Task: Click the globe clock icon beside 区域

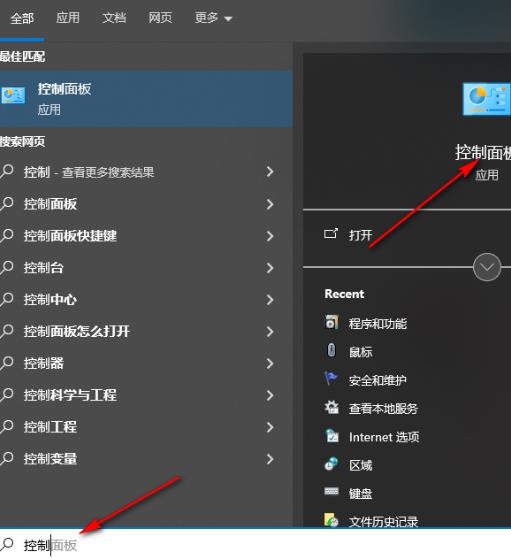Action: click(331, 464)
